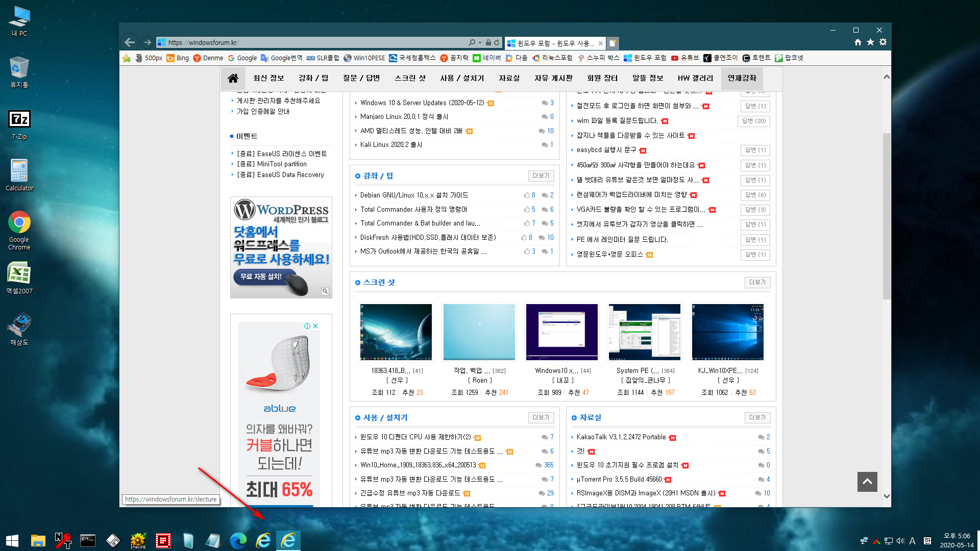Open the favorites star at the window's top right
Image resolution: width=980 pixels, height=551 pixels.
point(870,42)
